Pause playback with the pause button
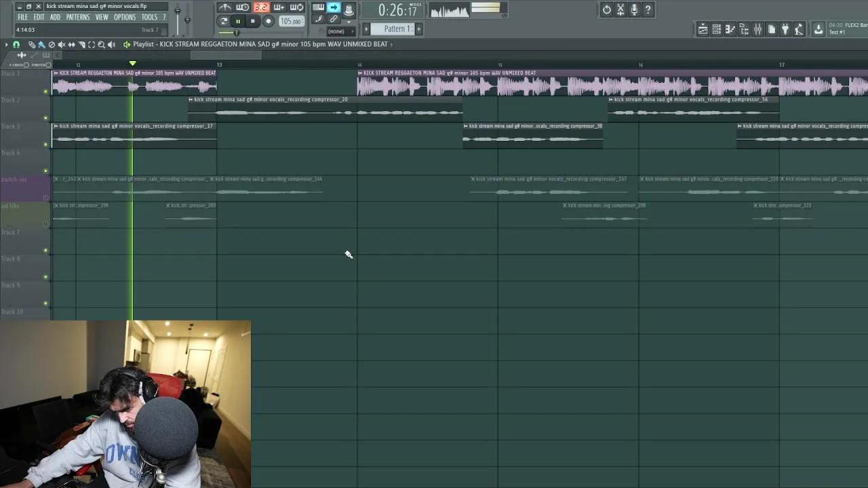 point(238,22)
